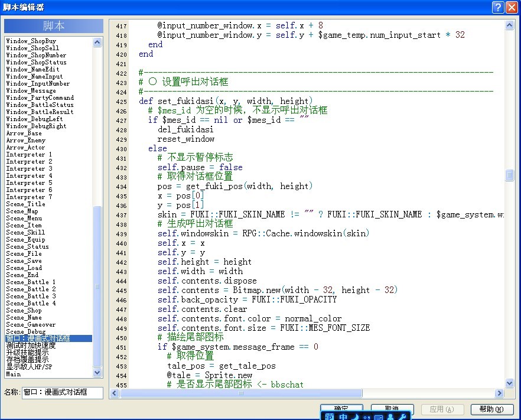Select the Window_ShopBuy script
This screenshot has width=521, height=420.
31,41
